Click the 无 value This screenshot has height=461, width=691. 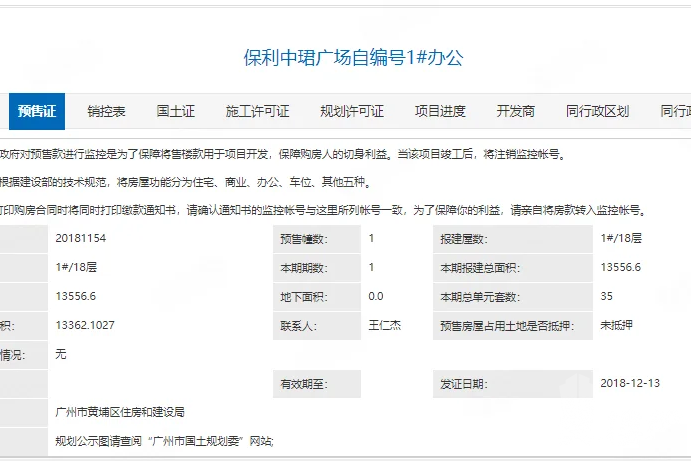tap(61, 354)
